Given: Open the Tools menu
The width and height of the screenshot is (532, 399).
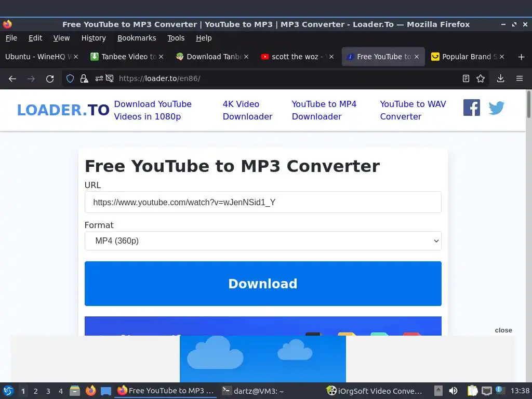Looking at the screenshot, I should [176, 38].
